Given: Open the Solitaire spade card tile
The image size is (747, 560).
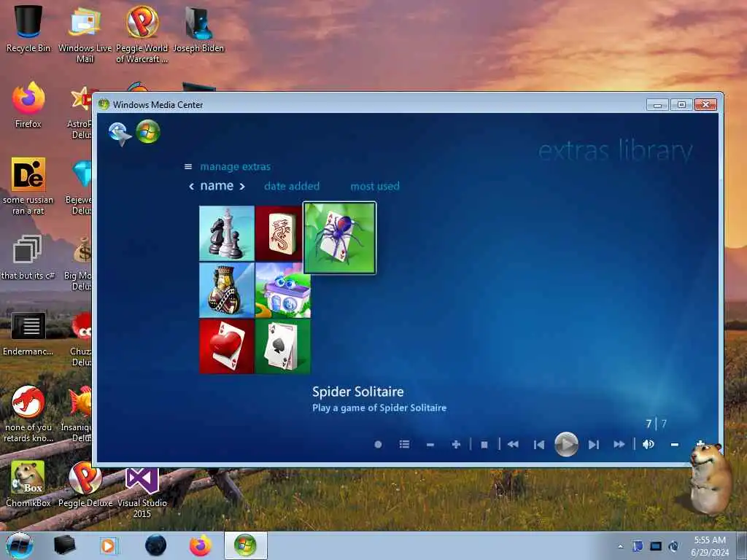Looking at the screenshot, I should (x=283, y=346).
